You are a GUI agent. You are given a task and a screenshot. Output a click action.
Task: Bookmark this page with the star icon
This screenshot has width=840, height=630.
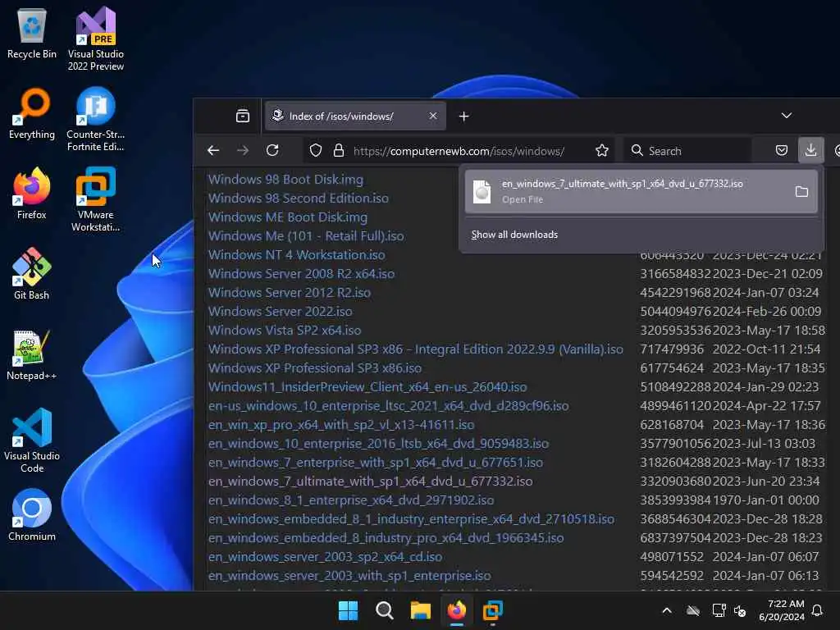pos(601,151)
